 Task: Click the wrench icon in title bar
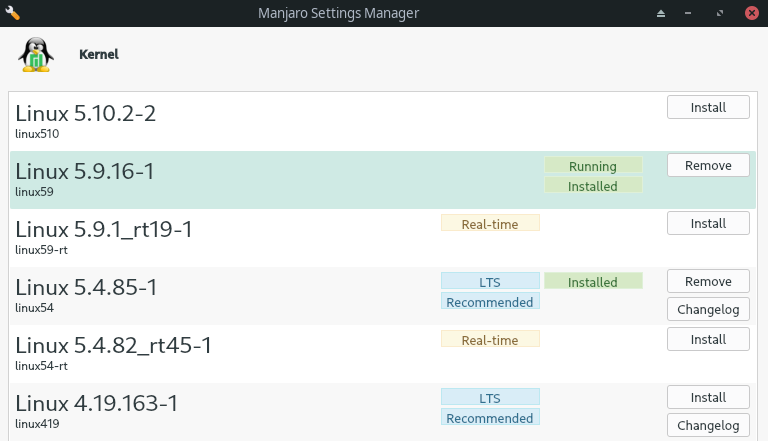tap(12, 13)
